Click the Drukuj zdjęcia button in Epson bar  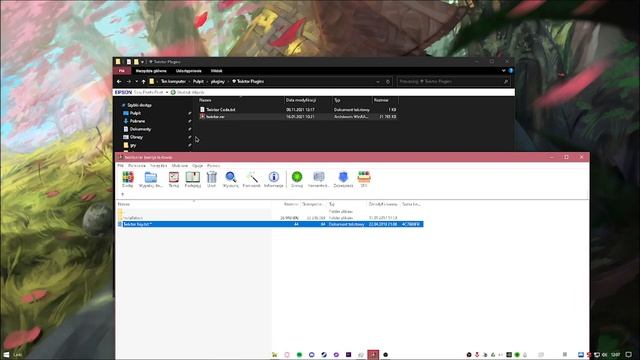[187, 93]
